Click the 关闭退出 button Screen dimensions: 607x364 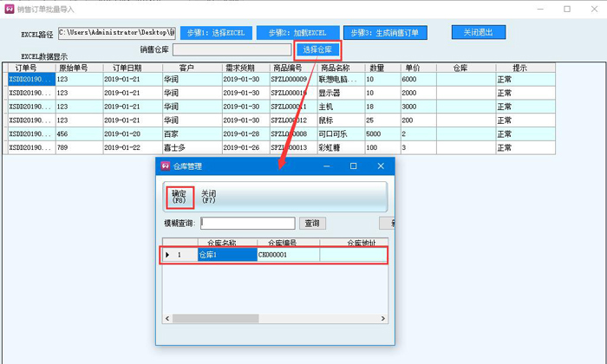coord(478,32)
